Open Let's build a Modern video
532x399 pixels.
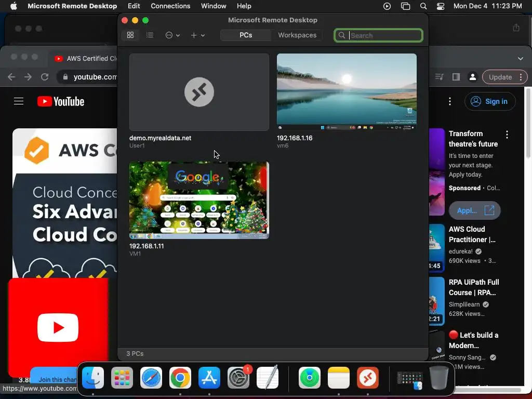[474, 340]
